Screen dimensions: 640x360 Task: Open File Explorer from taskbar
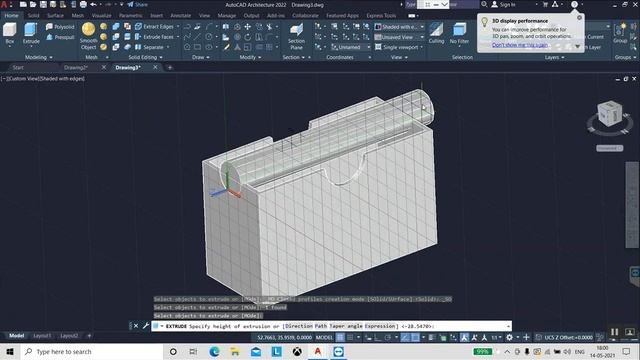[x=235, y=351]
